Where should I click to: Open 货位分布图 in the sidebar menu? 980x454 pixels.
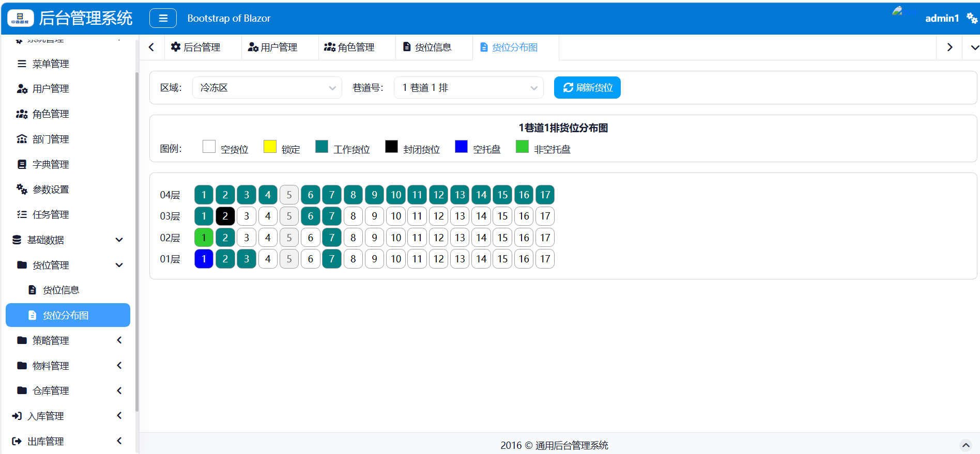coord(68,315)
